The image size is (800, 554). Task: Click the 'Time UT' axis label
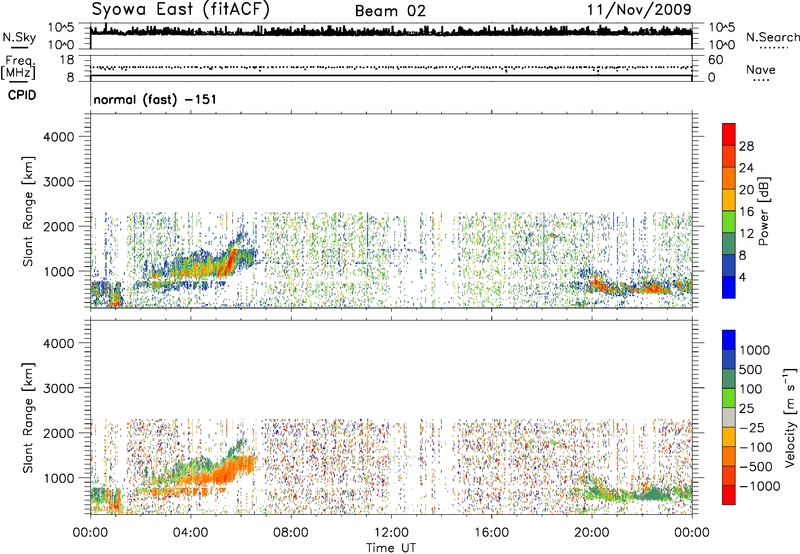pos(391,548)
